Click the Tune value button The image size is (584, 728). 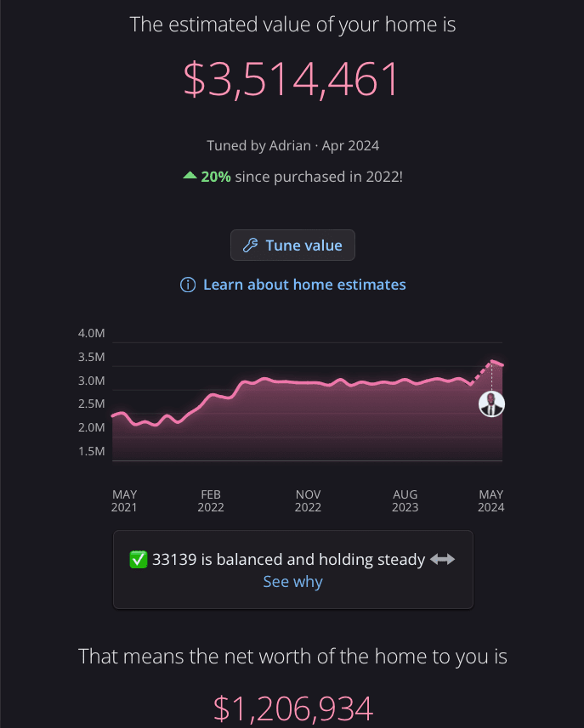pyautogui.click(x=292, y=245)
